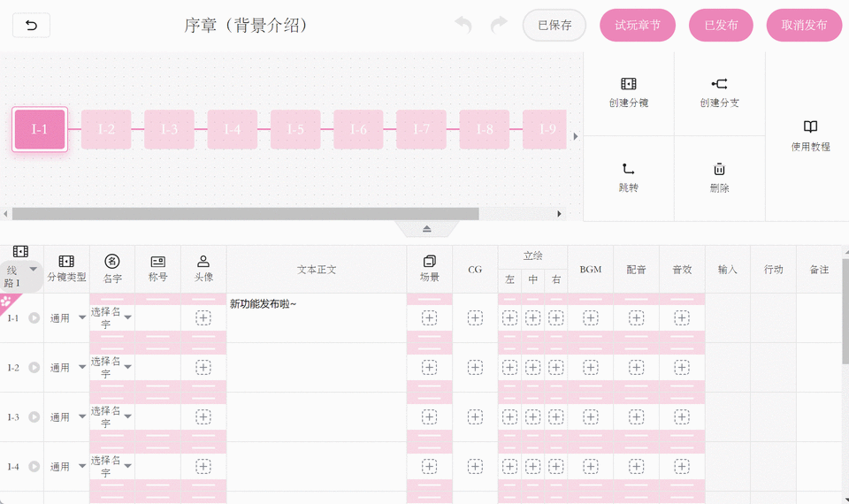
Task: Add avatar 头像 in row I-2
Action: 203,368
